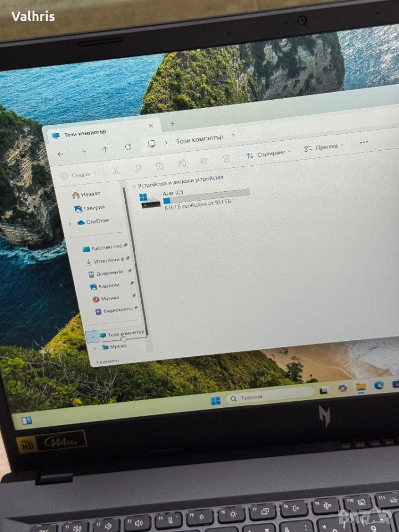Click the Rename toolbar icon
Screen dimensions: 399x532
pos(182,163)
